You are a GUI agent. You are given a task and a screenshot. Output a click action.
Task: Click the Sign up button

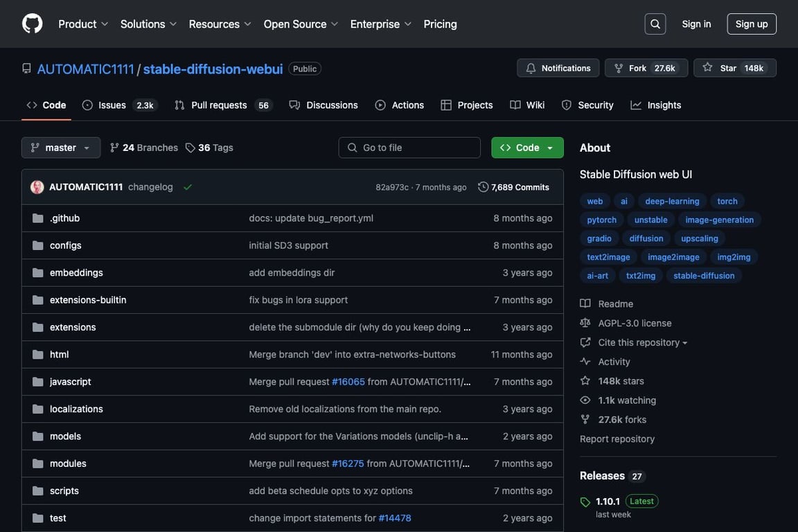tap(751, 24)
